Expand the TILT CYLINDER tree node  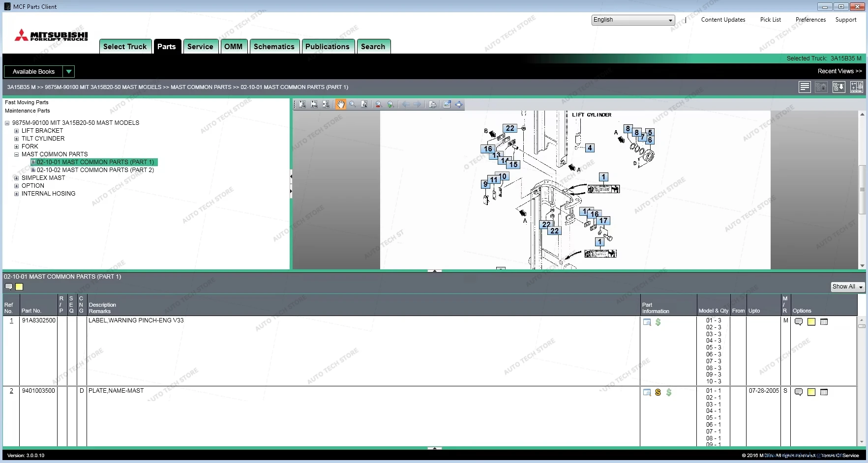pyautogui.click(x=16, y=139)
